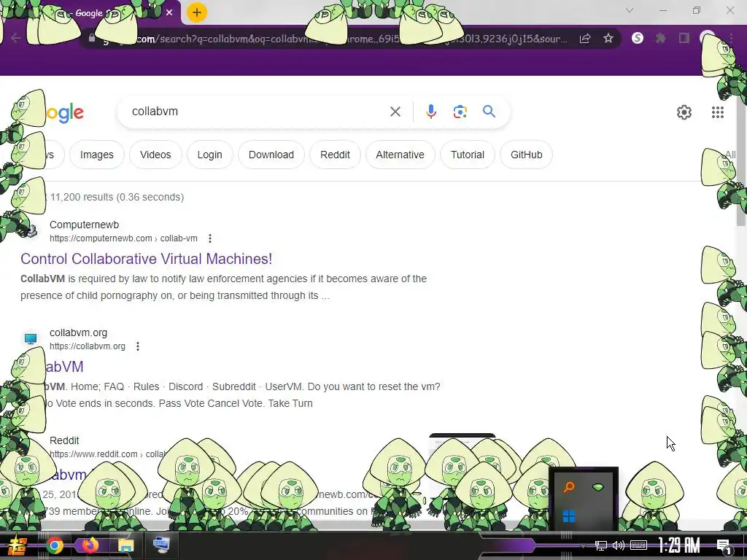Click the Windows logo icon in tray popup

[x=569, y=516]
